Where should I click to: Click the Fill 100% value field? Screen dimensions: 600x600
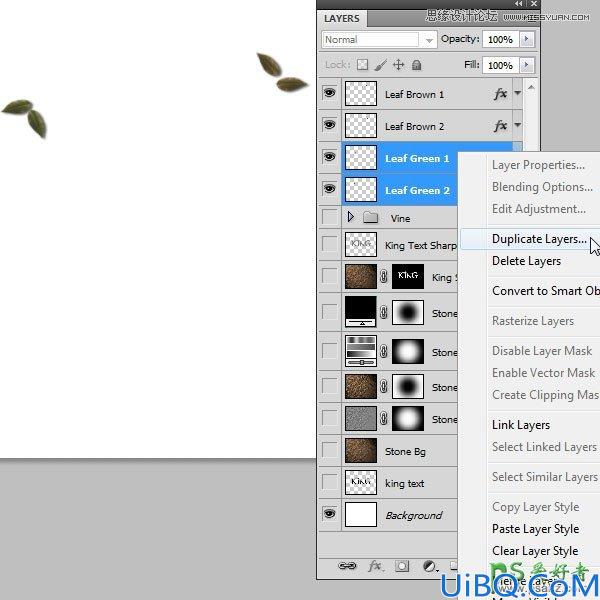click(x=501, y=65)
